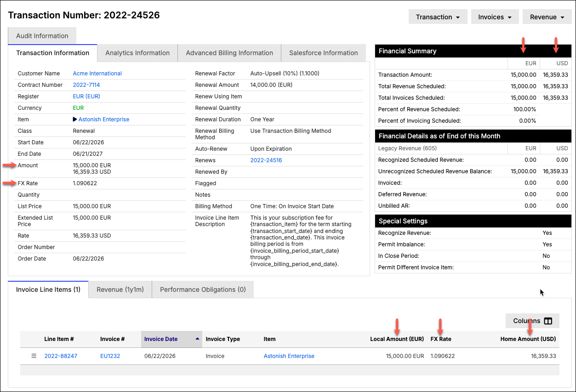Click In Close Period No value
The height and width of the screenshot is (392, 576).
(x=546, y=256)
